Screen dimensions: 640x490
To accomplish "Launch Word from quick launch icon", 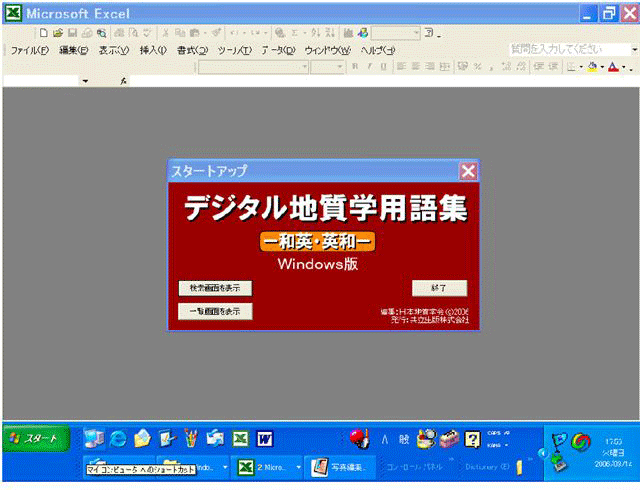I will 265,439.
